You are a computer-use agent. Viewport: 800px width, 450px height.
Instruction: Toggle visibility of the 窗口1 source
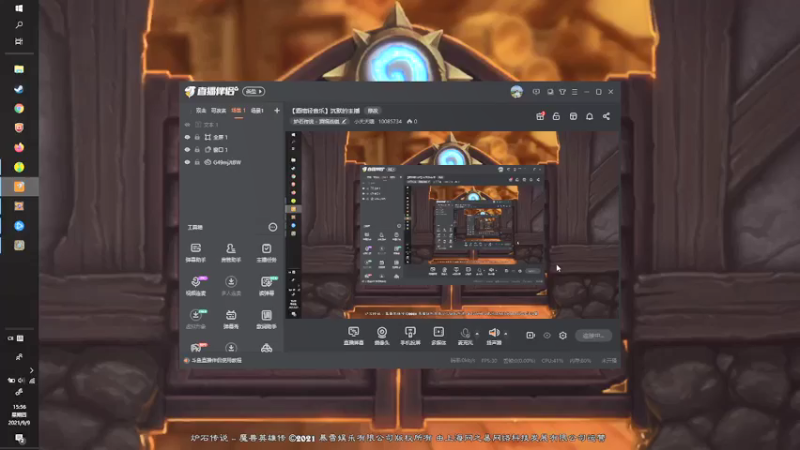(x=187, y=149)
